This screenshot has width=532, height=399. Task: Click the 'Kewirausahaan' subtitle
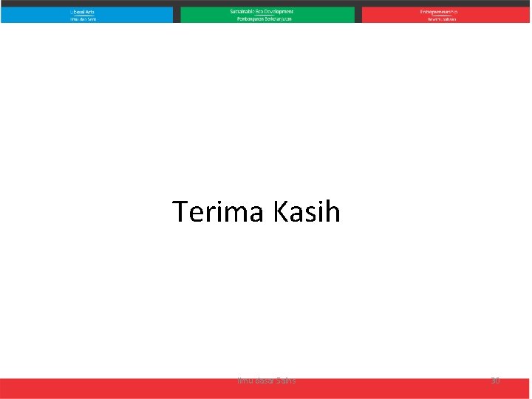(x=442, y=19)
